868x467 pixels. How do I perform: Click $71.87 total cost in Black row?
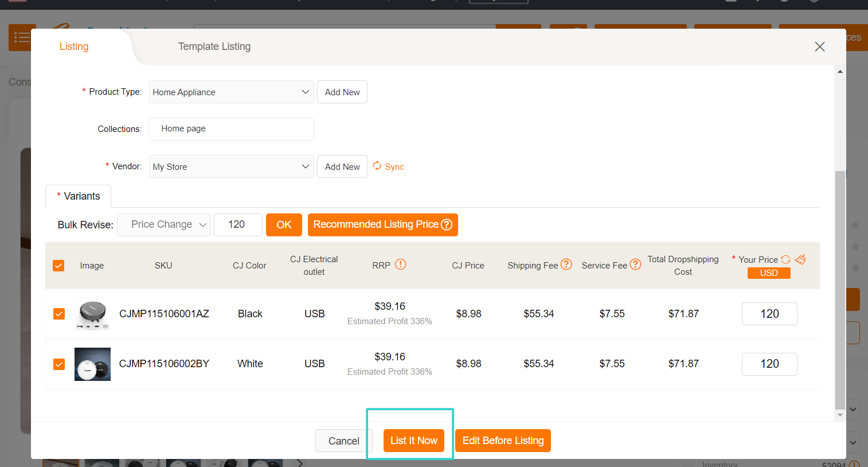(x=683, y=314)
